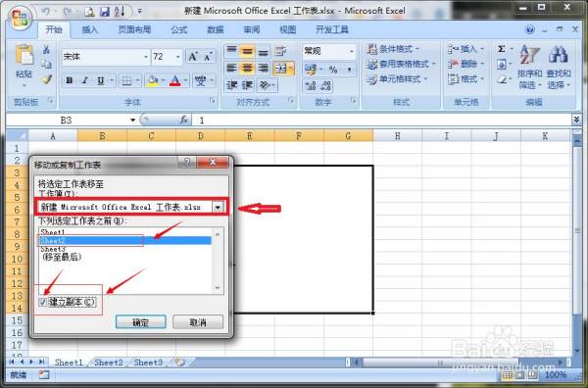Click the Format Painter brush icon
Screen dimensions: 588x388
click(46, 79)
